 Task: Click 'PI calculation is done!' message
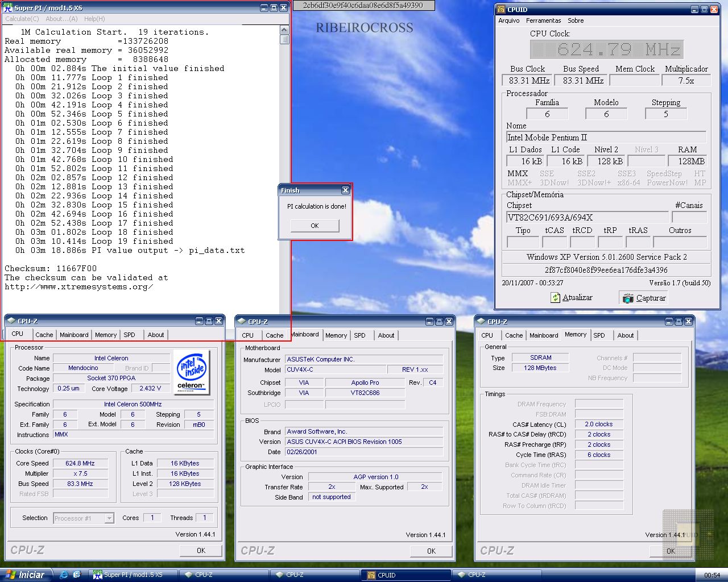click(x=317, y=206)
